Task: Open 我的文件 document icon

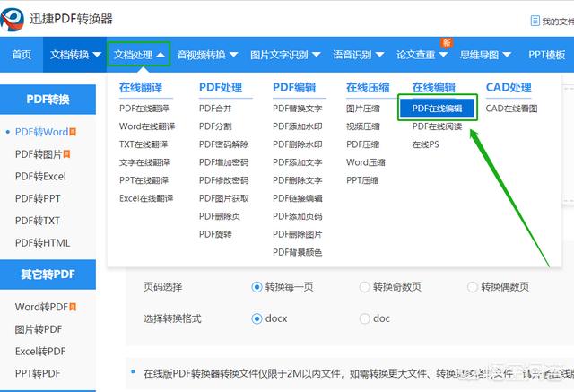Action: tap(535, 21)
